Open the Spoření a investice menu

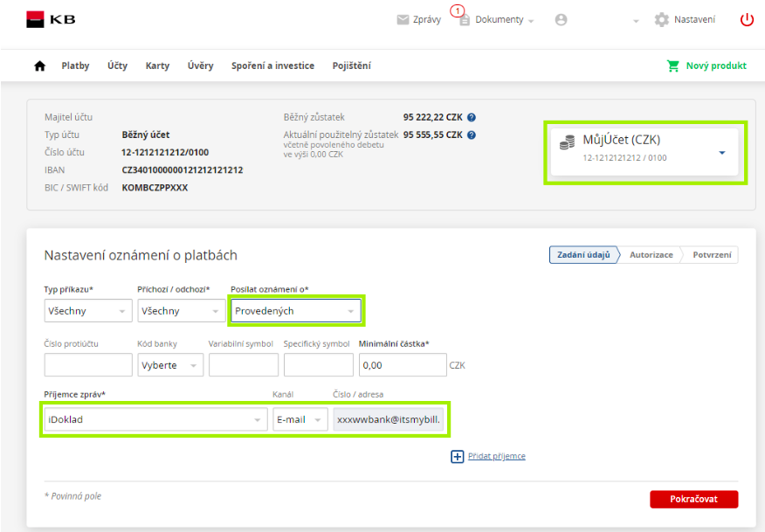272,66
